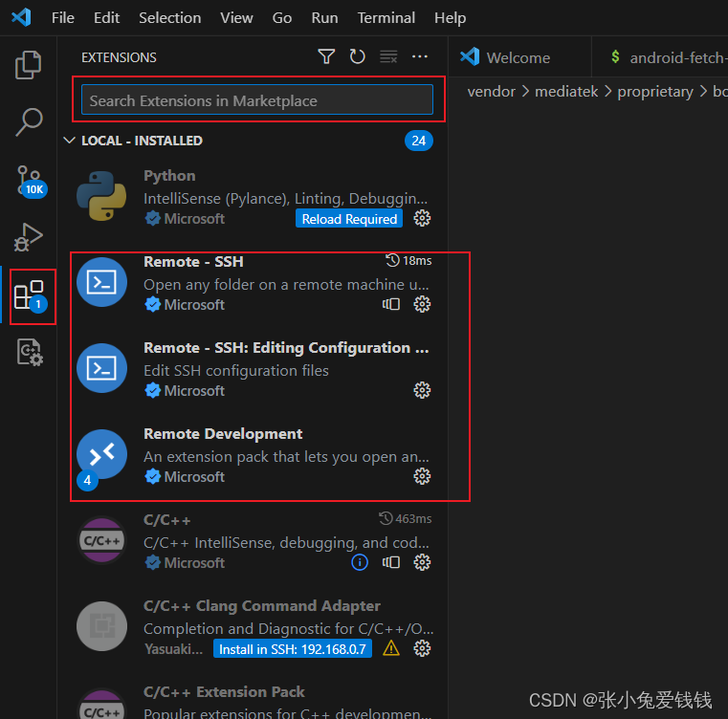Click the installed count badge 24
This screenshot has height=719, width=728.
point(419,141)
